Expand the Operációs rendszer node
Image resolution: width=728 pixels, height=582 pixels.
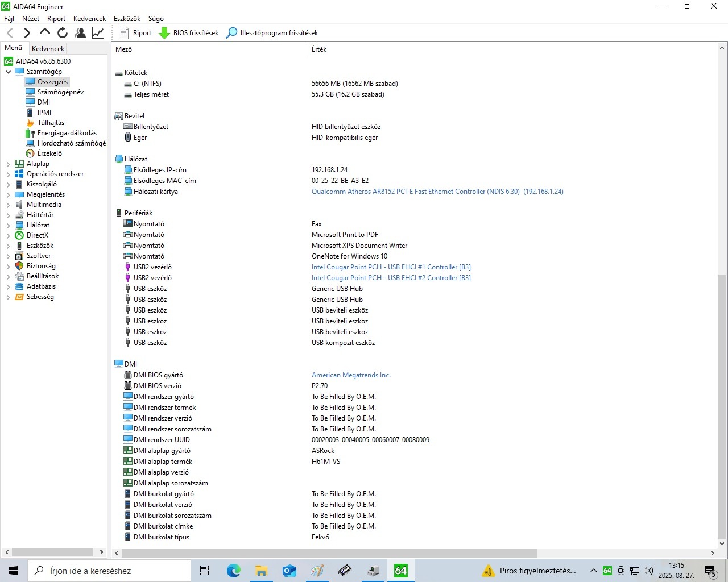point(8,174)
